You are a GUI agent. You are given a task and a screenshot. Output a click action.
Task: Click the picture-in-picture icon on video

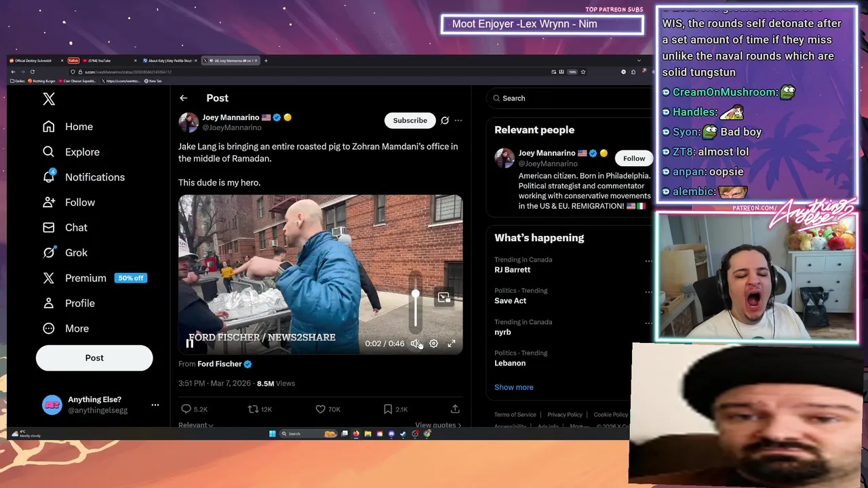[444, 298]
